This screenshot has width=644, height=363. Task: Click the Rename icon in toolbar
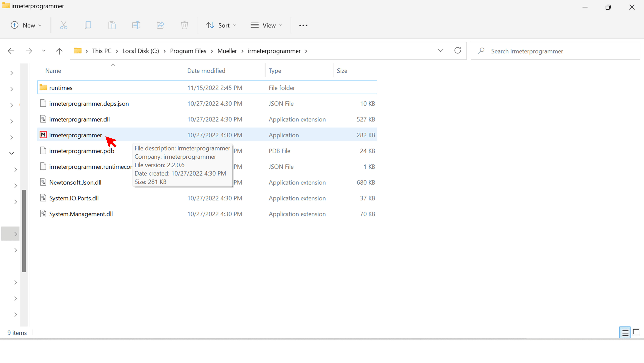click(136, 25)
